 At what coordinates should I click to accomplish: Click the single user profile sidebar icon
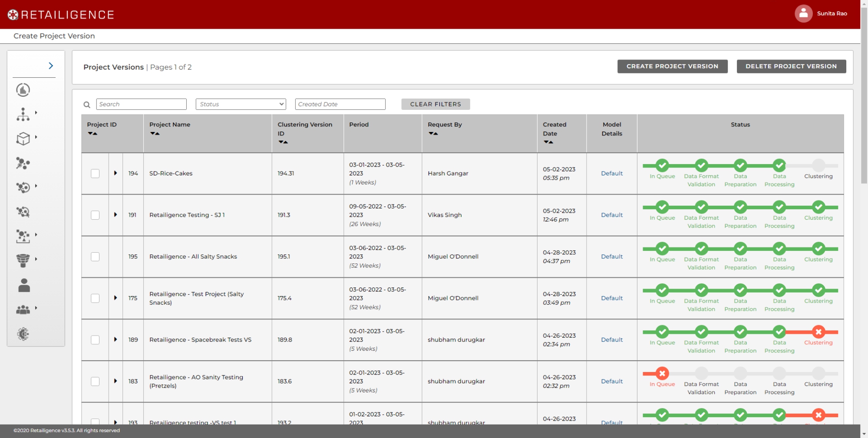[24, 285]
